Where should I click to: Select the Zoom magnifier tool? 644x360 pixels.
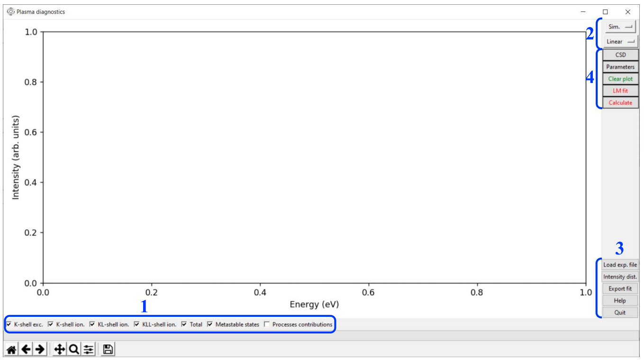pyautogui.click(x=74, y=350)
